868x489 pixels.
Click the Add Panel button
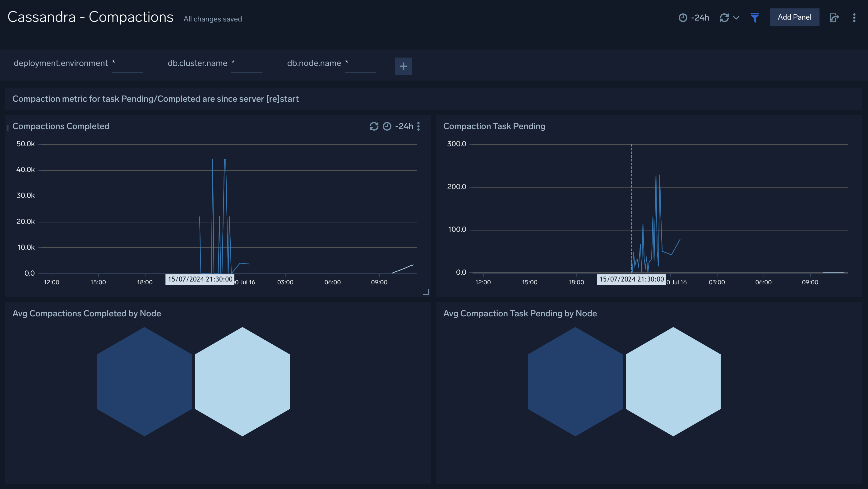click(x=794, y=17)
